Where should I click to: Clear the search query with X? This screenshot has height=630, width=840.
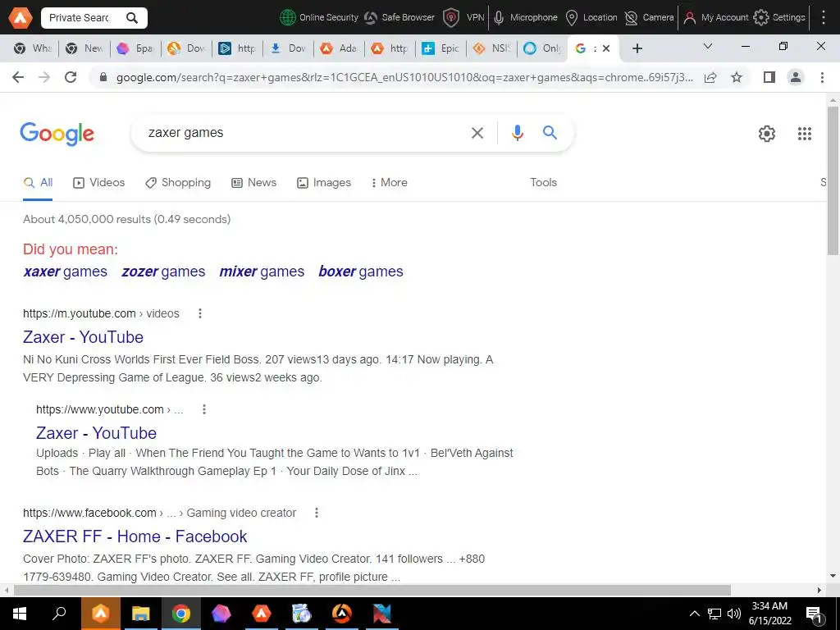(x=477, y=133)
